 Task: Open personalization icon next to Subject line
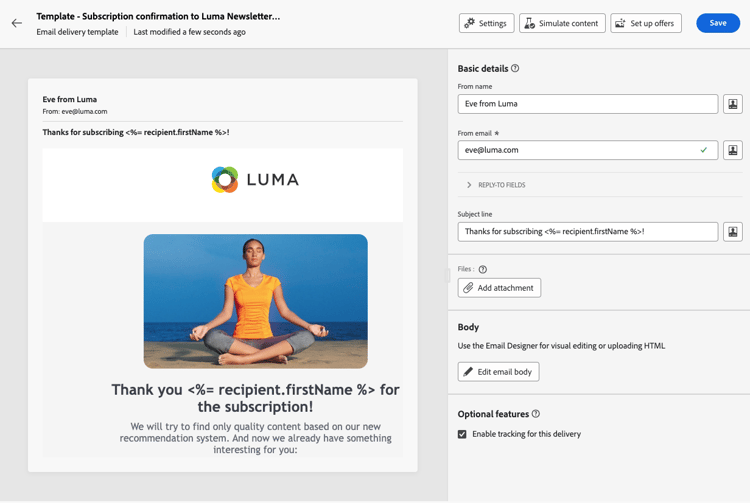click(x=732, y=231)
